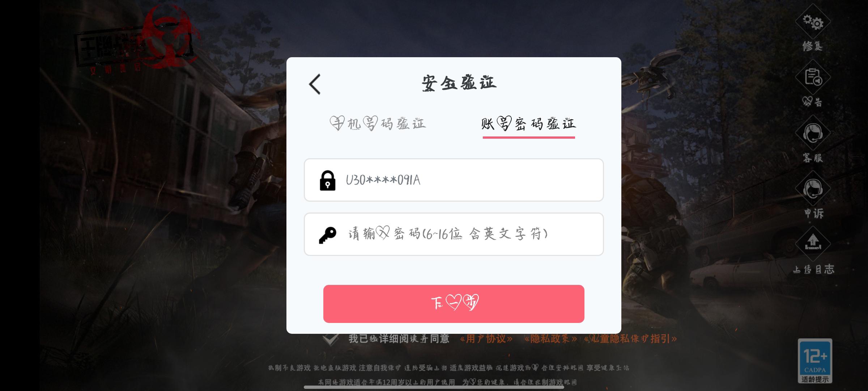Tap the 12+ CADPA age rating badge
The height and width of the screenshot is (391, 868).
point(815,361)
